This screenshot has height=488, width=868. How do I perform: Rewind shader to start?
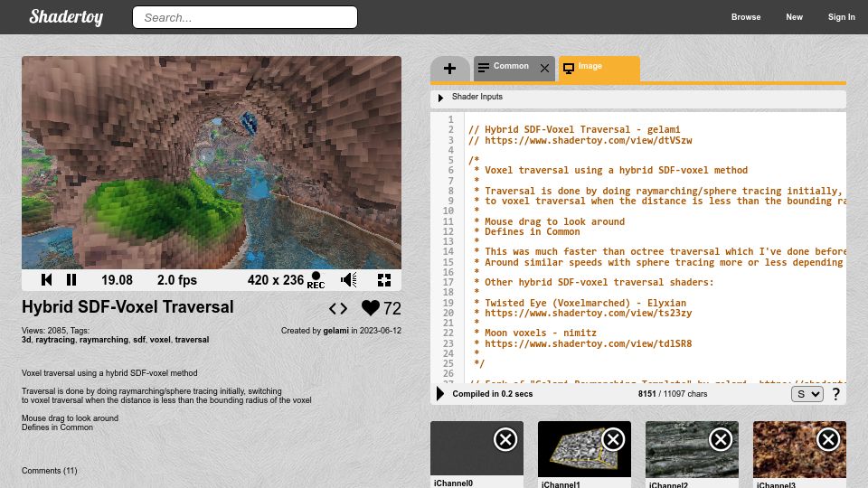(46, 280)
